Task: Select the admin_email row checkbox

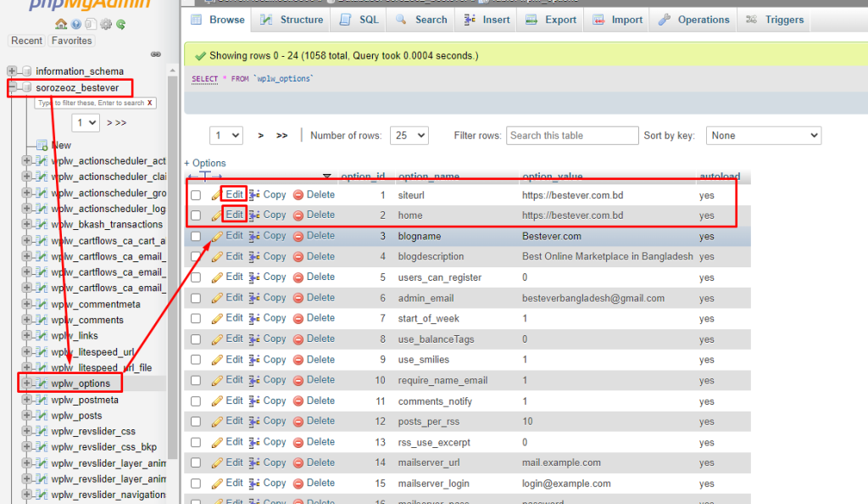Action: (196, 298)
